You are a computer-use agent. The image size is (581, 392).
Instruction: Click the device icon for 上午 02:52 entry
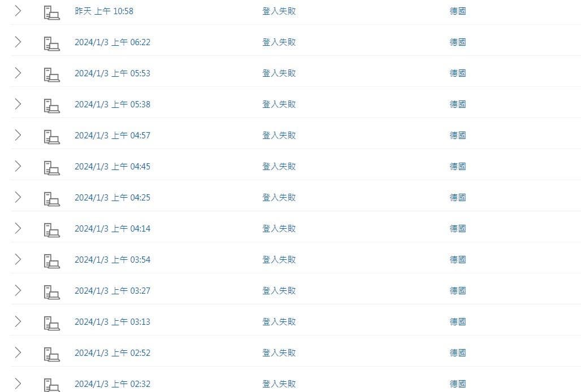pos(51,355)
